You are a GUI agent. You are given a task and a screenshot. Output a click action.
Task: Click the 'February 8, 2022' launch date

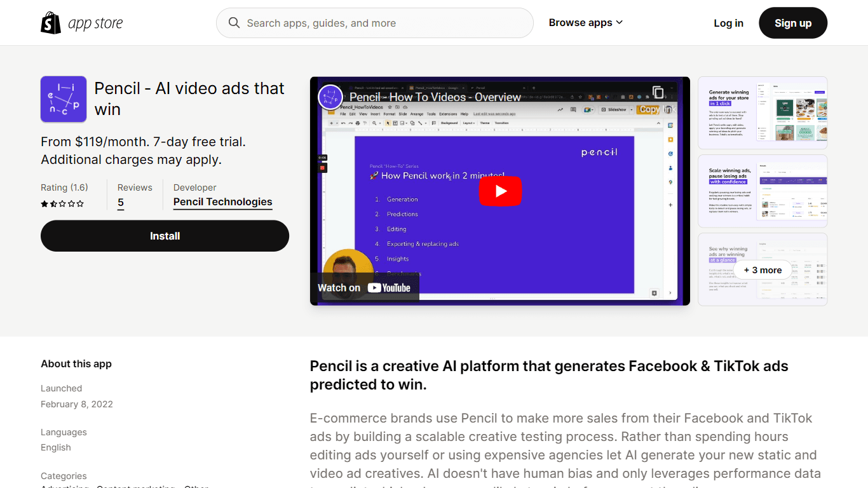tap(77, 404)
